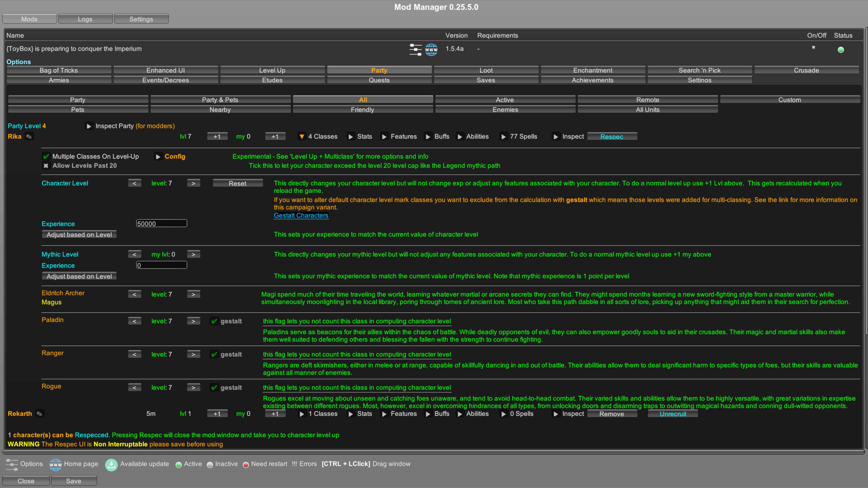The width and height of the screenshot is (868, 488).
Task: Click the Options sliders icon in bottom bar
Action: coord(12,465)
